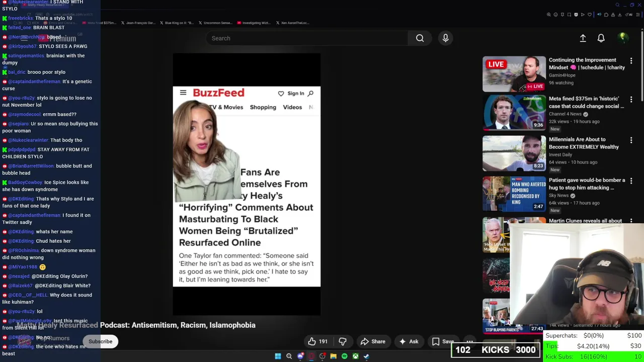Open the browser easy setup menu icon
Screen dimensions: 644x362
pyautogui.click(x=638, y=15)
